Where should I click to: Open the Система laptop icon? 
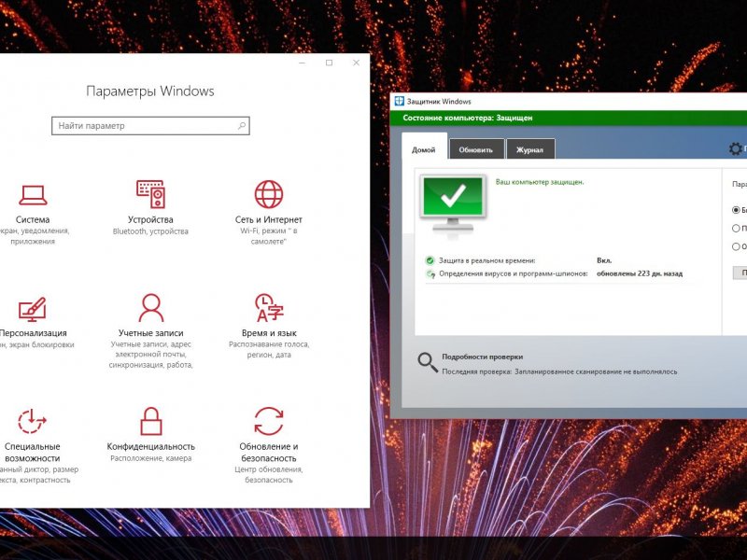tap(33, 195)
